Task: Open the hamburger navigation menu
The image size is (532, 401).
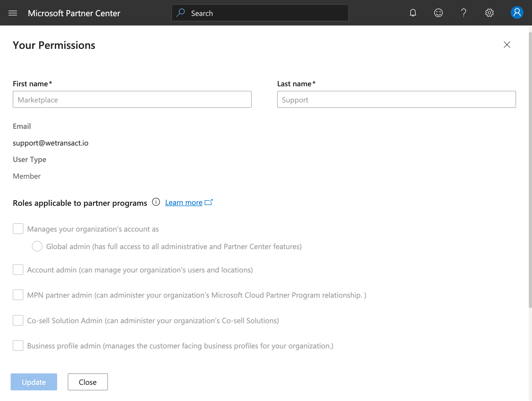Action: click(13, 13)
